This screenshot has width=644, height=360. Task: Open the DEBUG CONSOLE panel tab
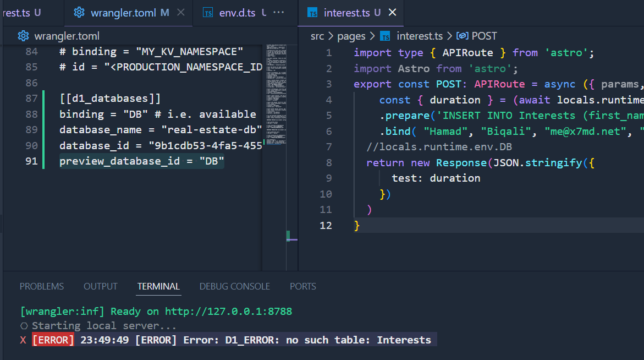tap(234, 286)
